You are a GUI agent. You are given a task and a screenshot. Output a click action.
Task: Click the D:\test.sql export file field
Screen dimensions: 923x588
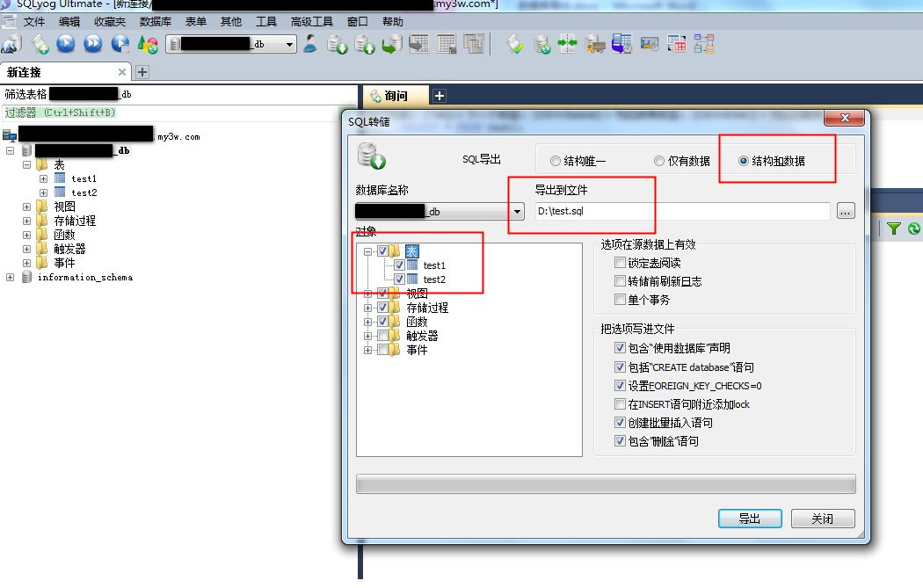pos(682,211)
